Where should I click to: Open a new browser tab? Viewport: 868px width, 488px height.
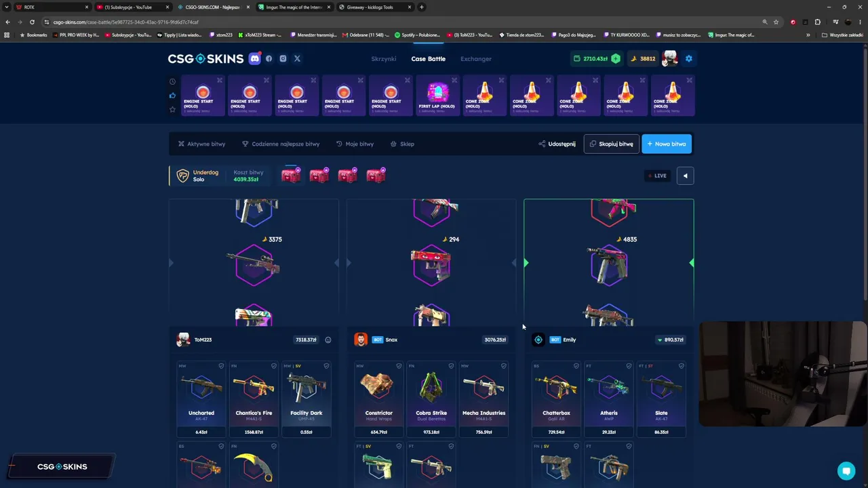422,7
